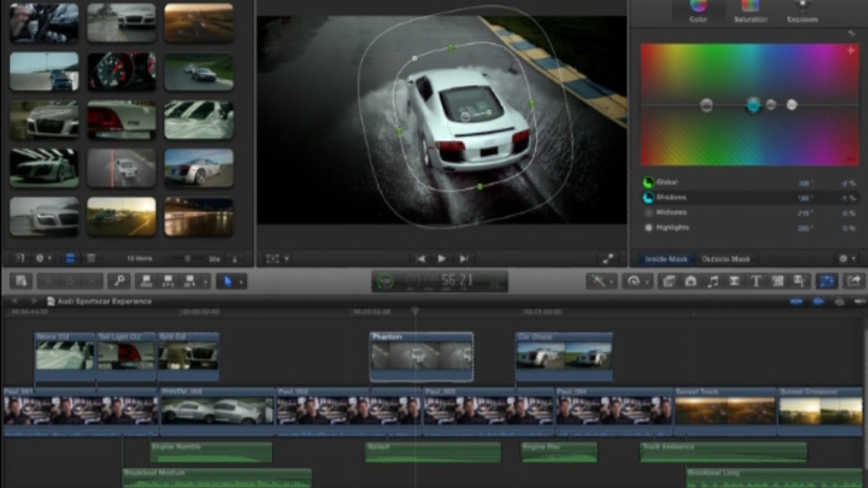The height and width of the screenshot is (488, 868).
Task: Click the cyan Shadows color puck
Action: pyautogui.click(x=753, y=104)
